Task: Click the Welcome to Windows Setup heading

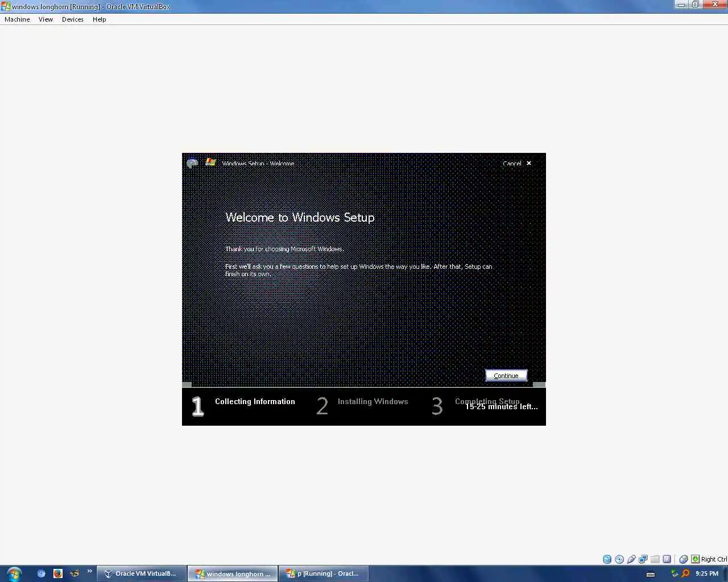Action: click(x=300, y=217)
